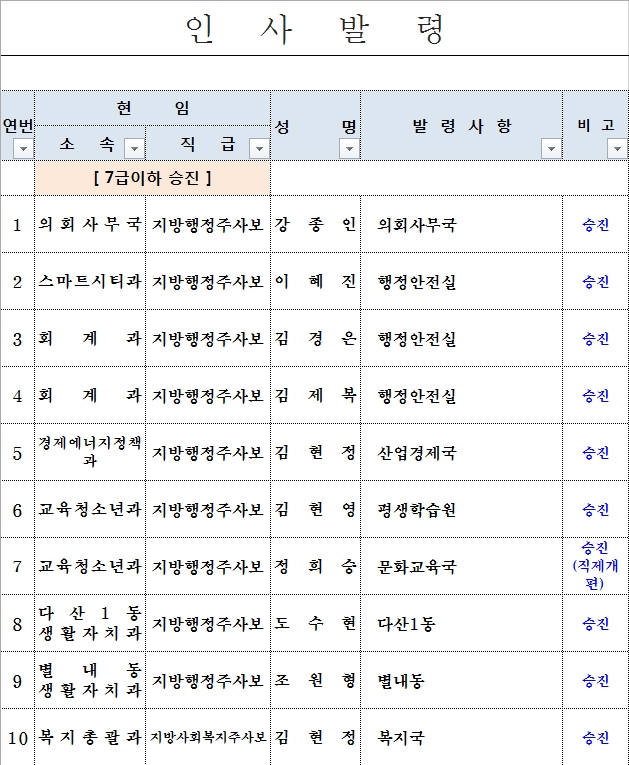
Task: Expand the 발령사항 filter dropdown arrow
Action: (x=550, y=149)
